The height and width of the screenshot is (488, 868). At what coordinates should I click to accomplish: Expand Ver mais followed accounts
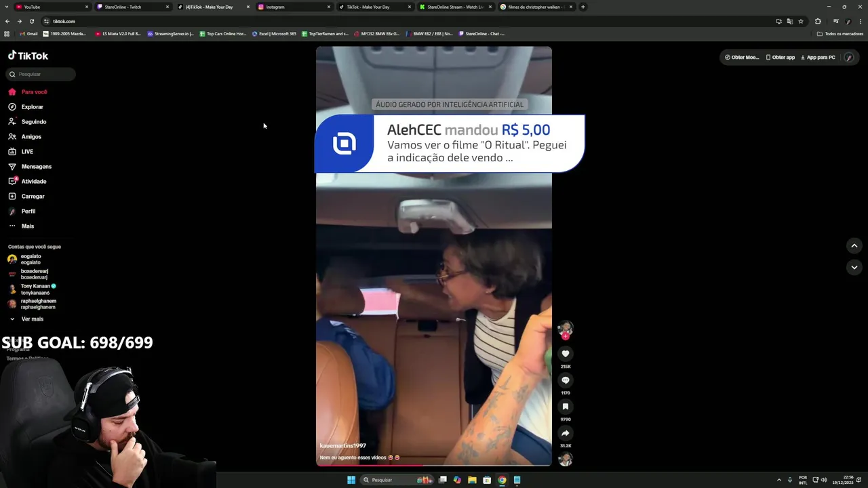pos(26,319)
